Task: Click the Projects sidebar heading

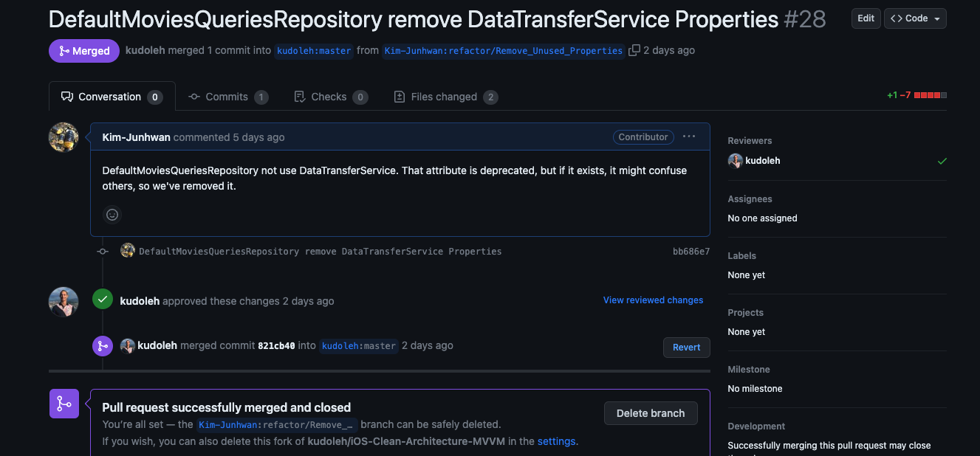Action: [x=745, y=313]
